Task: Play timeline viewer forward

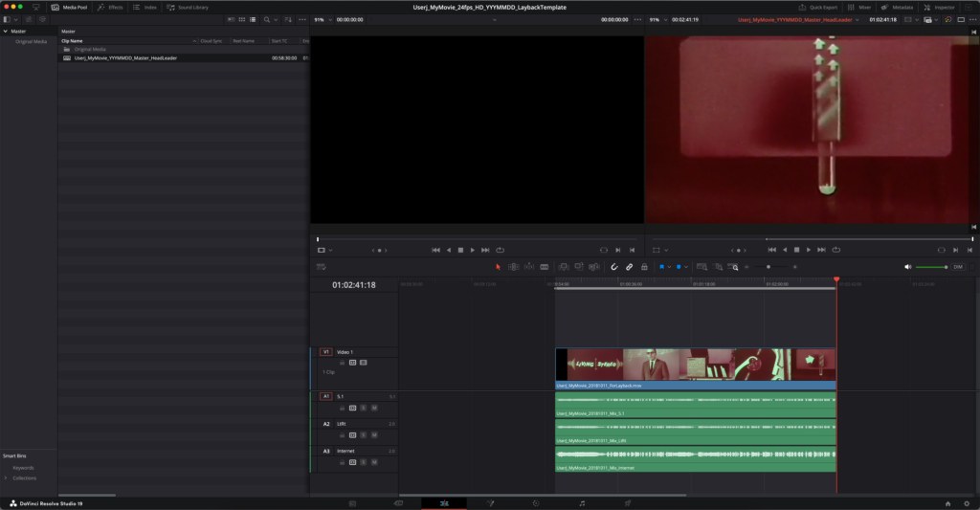Action: coord(809,250)
